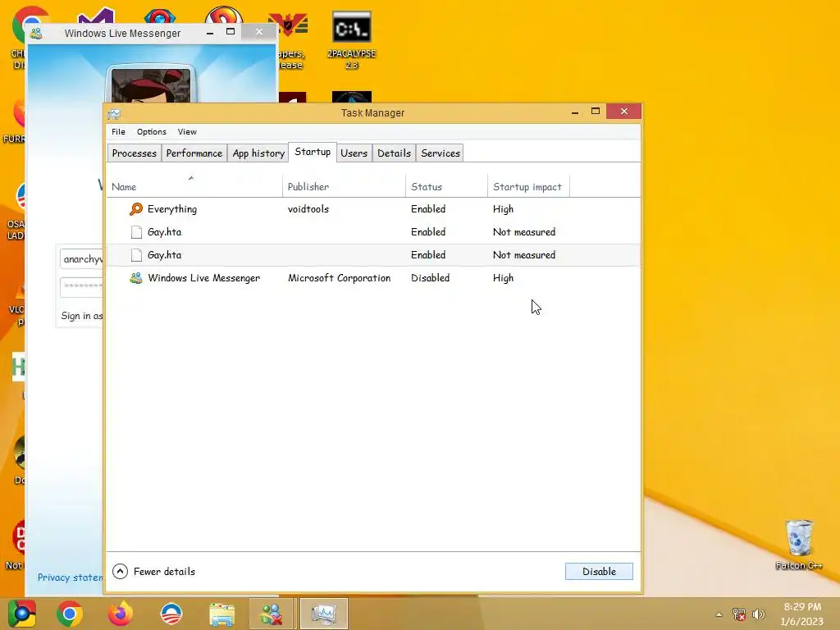The width and height of the screenshot is (840, 630).
Task: Select the first Gay.hta startup row
Action: coord(373,232)
